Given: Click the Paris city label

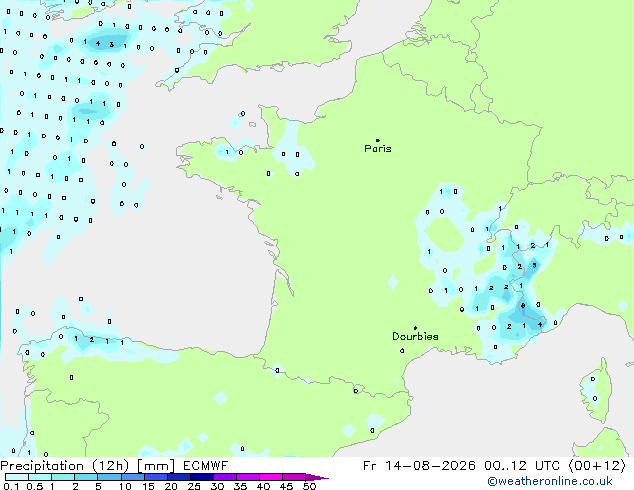Looking at the screenshot, I should click(x=378, y=149).
